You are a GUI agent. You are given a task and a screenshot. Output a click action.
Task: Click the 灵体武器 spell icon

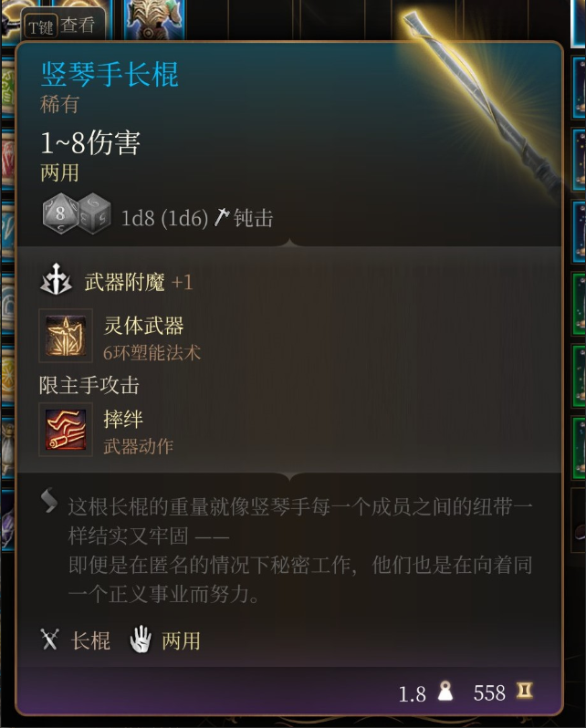point(66,336)
